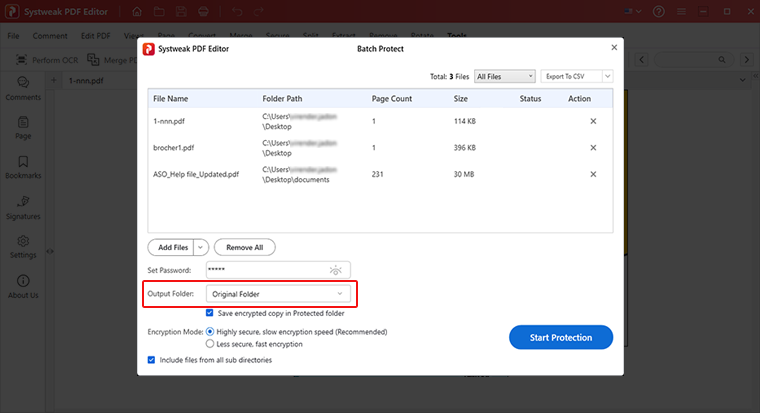This screenshot has width=760, height=413.
Task: Switch to 1-nnn.pdf document tab
Action: (86, 80)
